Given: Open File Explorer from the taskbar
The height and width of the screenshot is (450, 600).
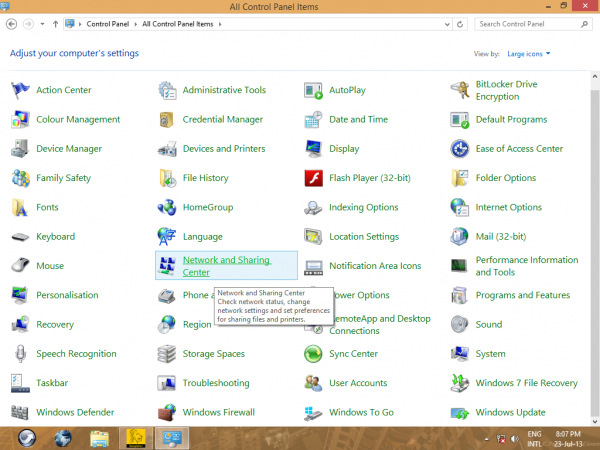Looking at the screenshot, I should coord(99,439).
